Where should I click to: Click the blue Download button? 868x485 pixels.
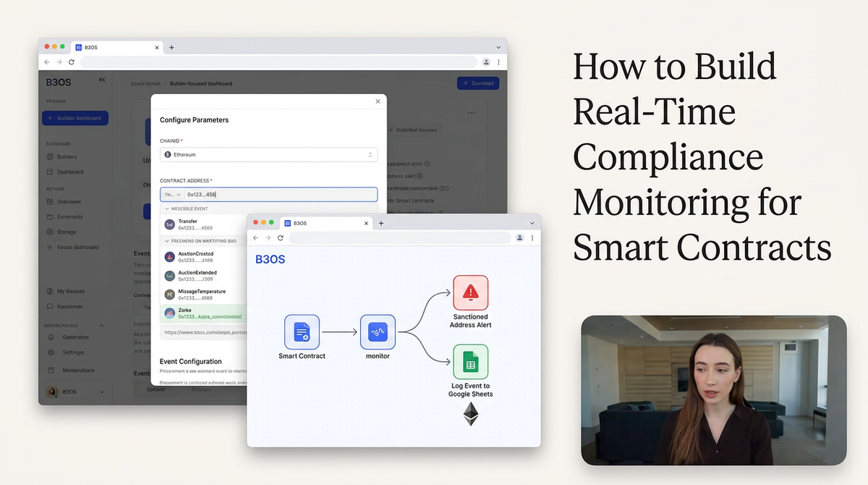(x=478, y=83)
